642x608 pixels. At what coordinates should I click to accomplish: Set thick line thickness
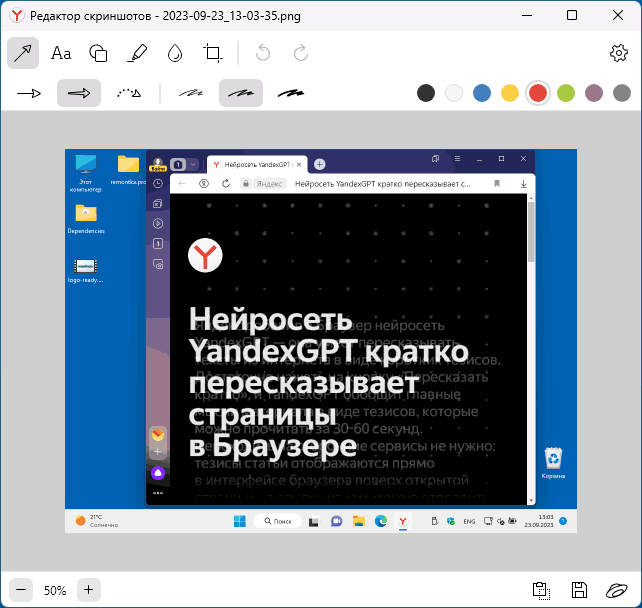pyautogui.click(x=291, y=93)
